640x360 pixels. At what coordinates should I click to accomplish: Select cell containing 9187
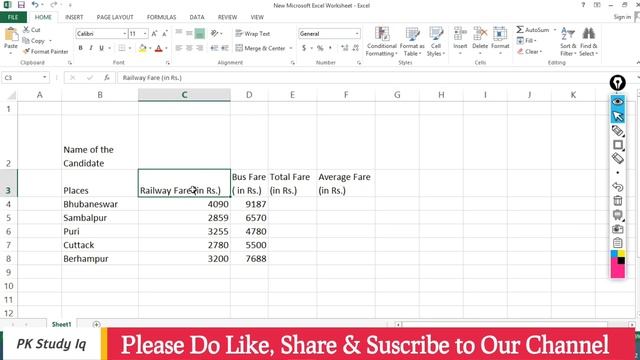tap(249, 204)
